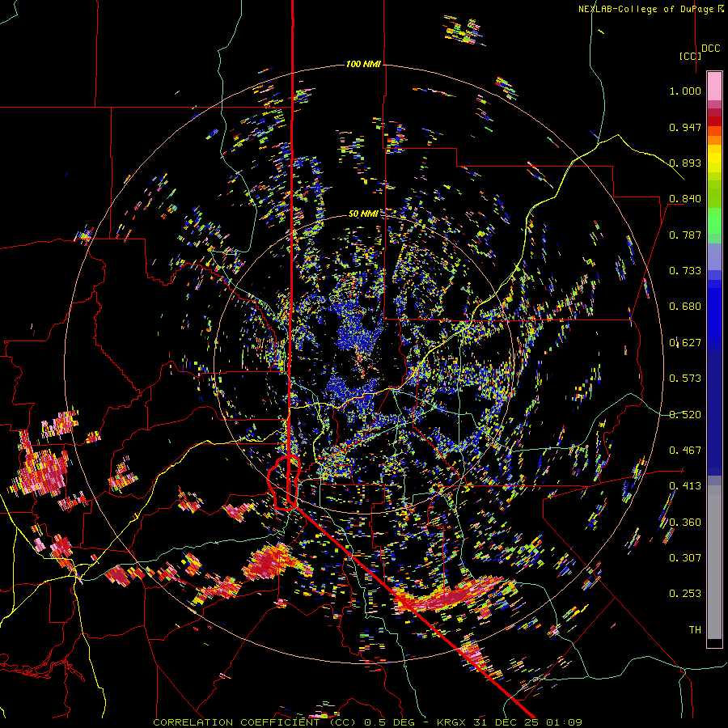Click the 0.893 color scale value
728x728 pixels.
pyautogui.click(x=685, y=163)
